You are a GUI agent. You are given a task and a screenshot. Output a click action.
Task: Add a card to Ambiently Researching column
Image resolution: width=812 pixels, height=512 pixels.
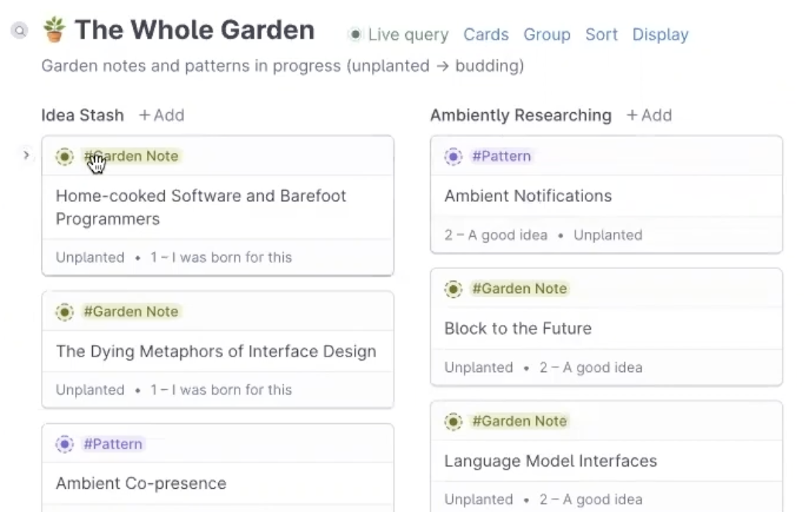pyautogui.click(x=650, y=115)
